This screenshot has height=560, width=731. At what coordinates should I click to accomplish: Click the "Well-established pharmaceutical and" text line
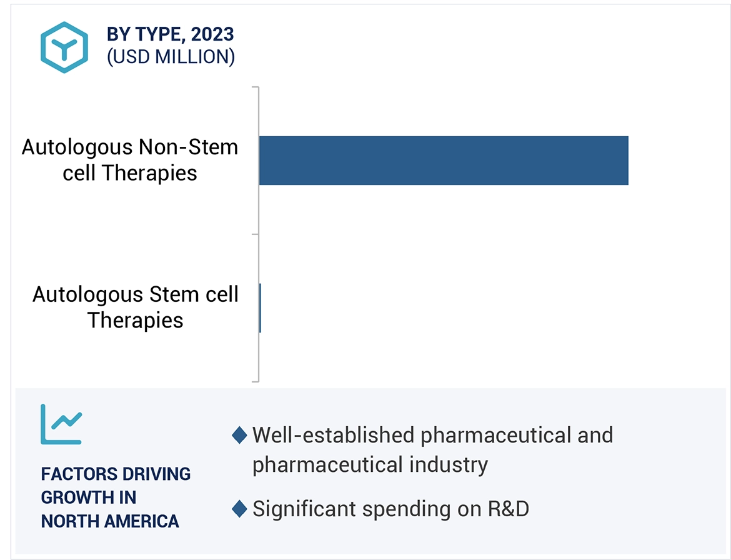tap(432, 435)
